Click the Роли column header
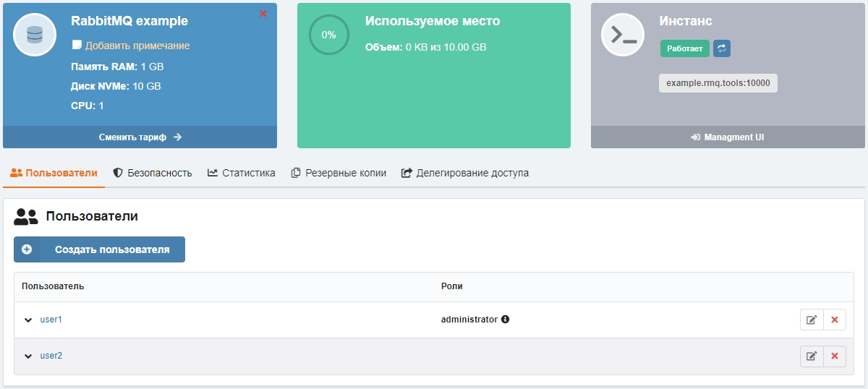The width and height of the screenshot is (868, 389). [452, 286]
